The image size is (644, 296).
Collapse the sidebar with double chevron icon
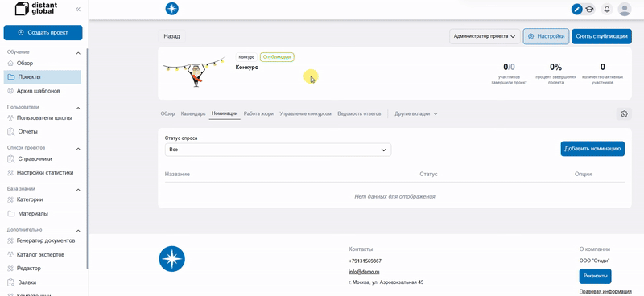click(78, 9)
